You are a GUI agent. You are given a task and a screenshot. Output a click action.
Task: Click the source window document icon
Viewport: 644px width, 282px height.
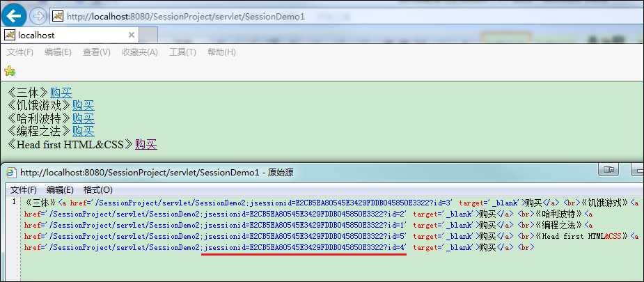11,173
